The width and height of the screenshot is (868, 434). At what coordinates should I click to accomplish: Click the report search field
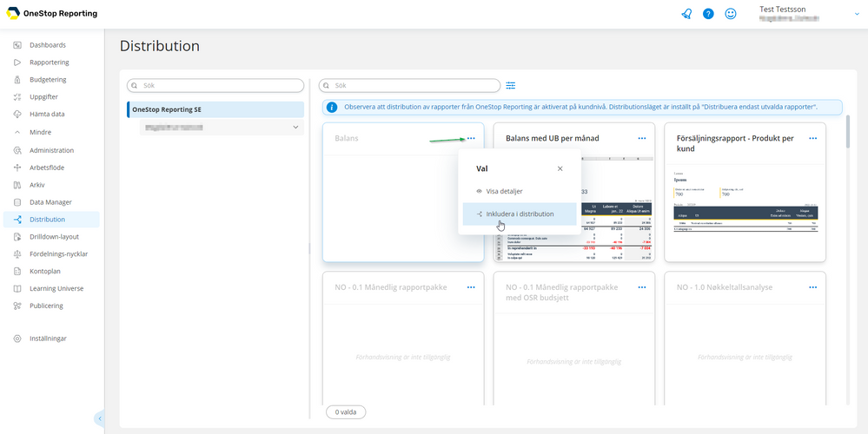(x=409, y=86)
